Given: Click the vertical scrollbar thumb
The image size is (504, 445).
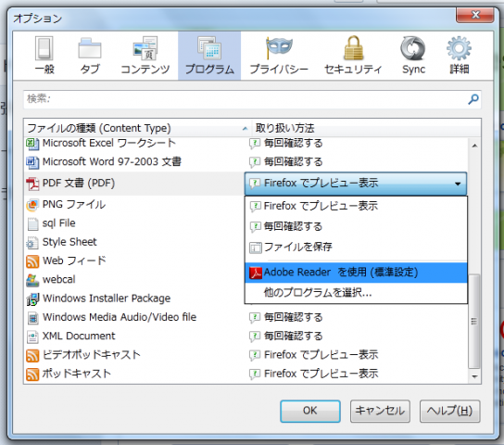Looking at the screenshot, I should [x=474, y=321].
